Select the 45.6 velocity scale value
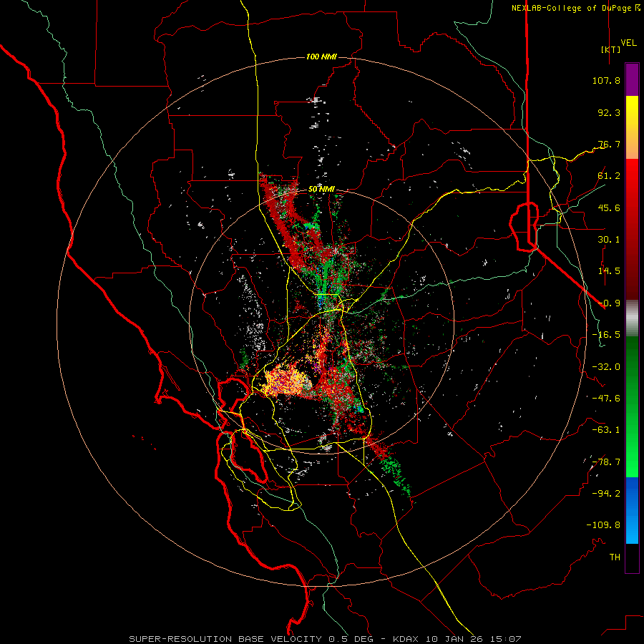This screenshot has height=644, width=644. [x=609, y=208]
